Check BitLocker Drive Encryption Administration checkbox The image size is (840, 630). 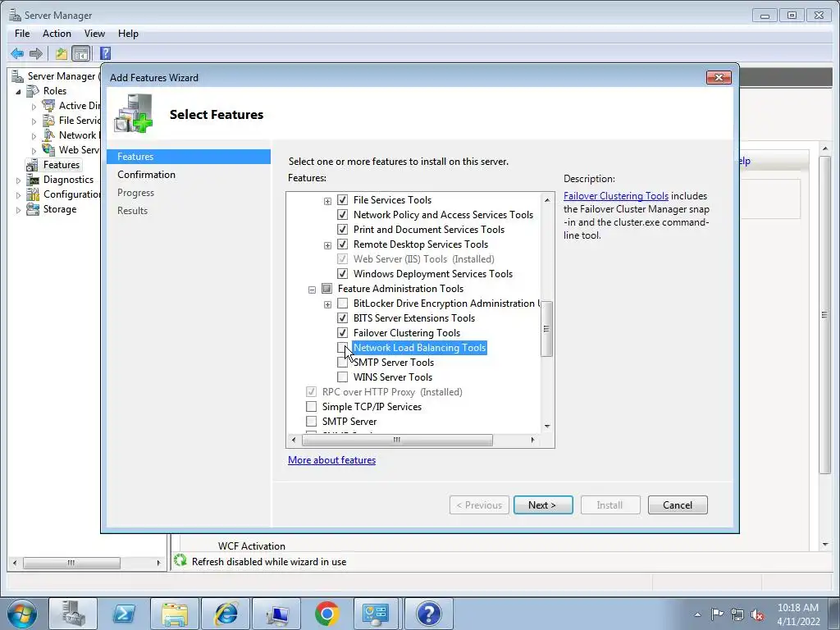click(x=342, y=304)
